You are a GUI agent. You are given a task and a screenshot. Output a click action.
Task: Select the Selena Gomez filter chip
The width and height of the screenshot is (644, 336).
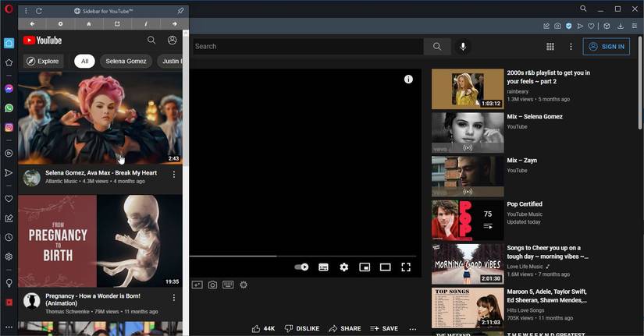click(126, 61)
